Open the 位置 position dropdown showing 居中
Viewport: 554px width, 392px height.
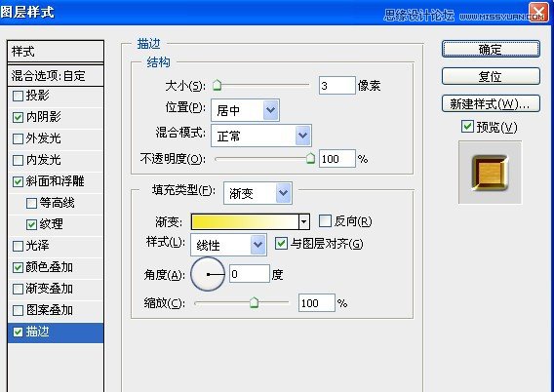[245, 110]
